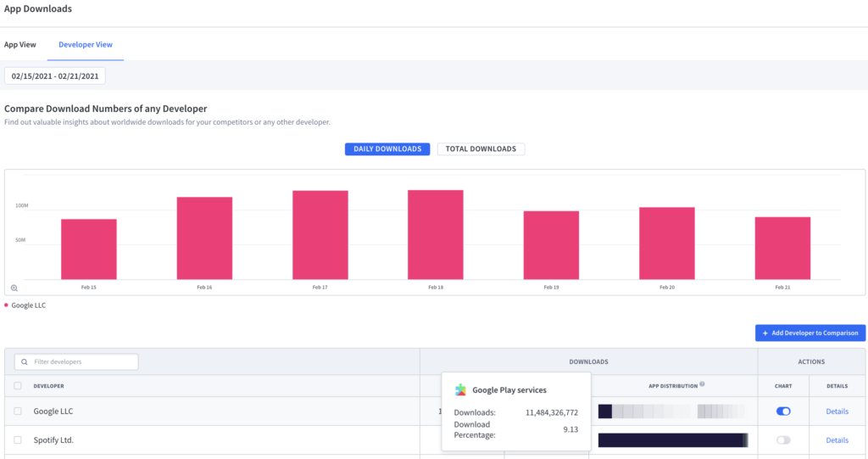Switch to the App View tab
This screenshot has height=459, width=868.
[x=20, y=44]
